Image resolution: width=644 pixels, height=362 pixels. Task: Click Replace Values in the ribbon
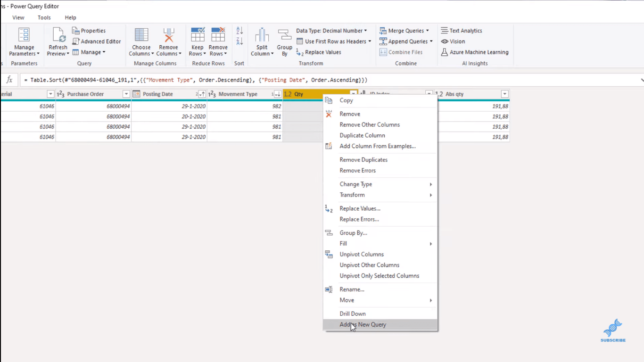(319, 52)
